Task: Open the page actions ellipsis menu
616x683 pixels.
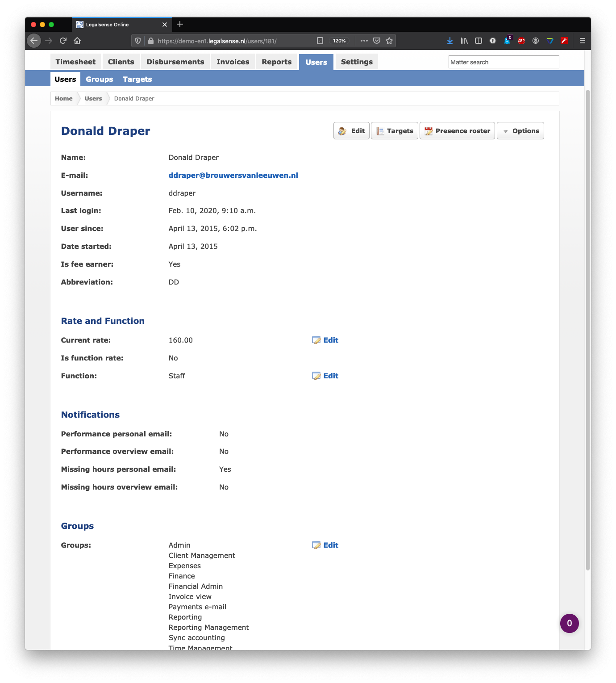Action: pyautogui.click(x=364, y=40)
